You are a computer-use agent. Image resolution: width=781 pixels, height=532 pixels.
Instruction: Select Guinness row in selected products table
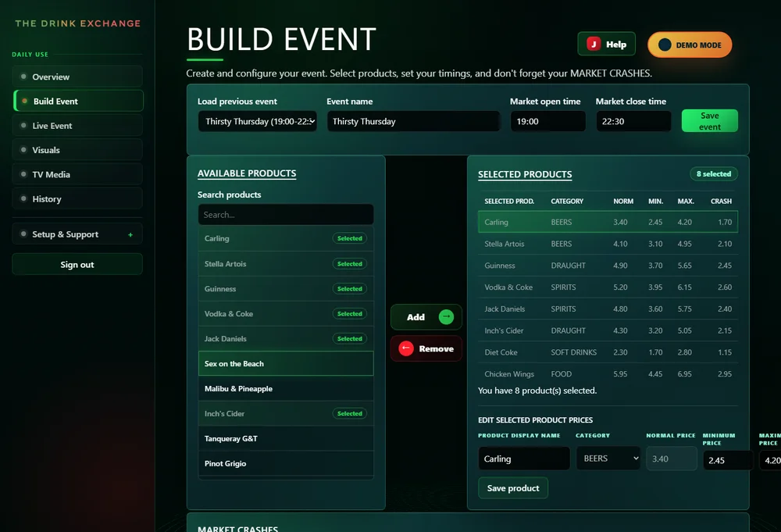[x=608, y=266]
